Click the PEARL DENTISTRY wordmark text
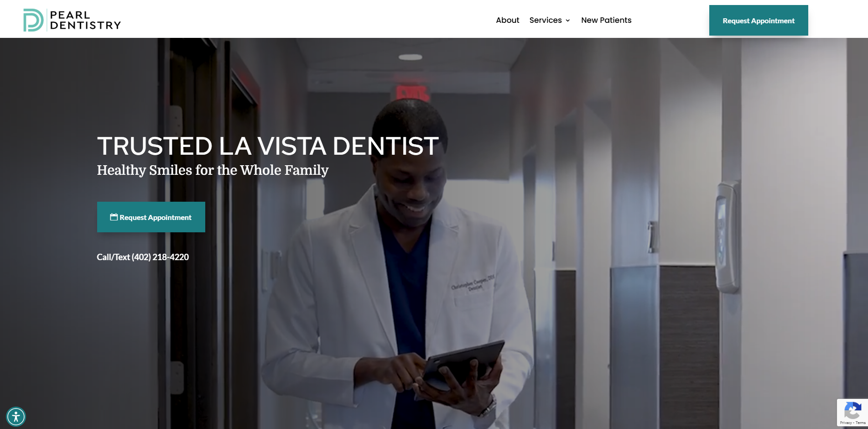The height and width of the screenshot is (429, 868). click(x=85, y=20)
